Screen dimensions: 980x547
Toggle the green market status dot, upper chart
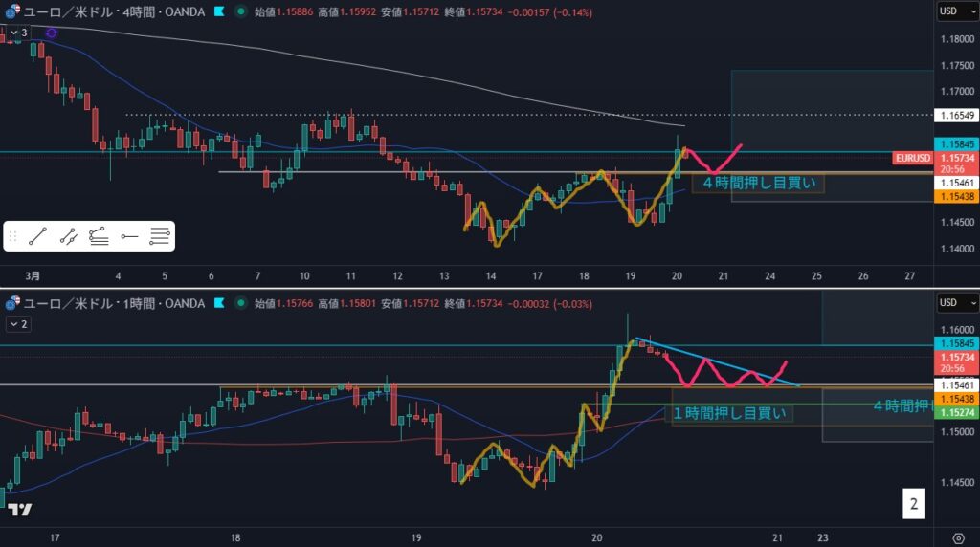[239, 11]
